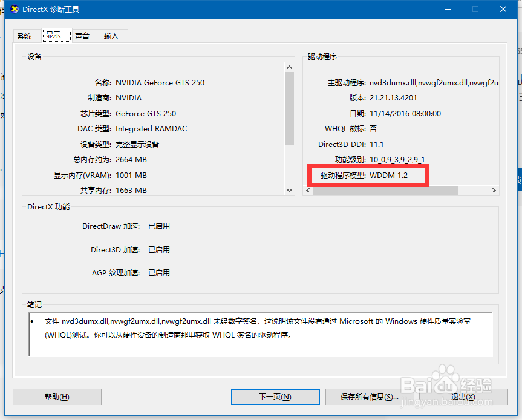Click the device list scroll-down arrow
The width and height of the screenshot is (522, 420).
pyautogui.click(x=289, y=191)
